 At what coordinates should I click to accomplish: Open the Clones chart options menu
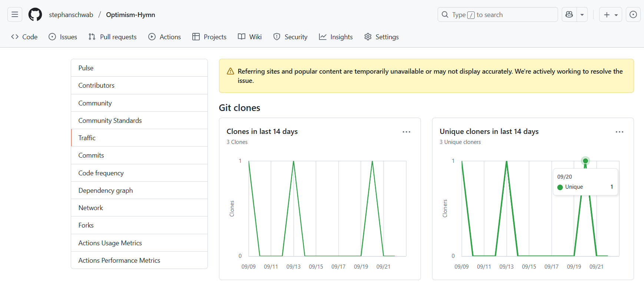click(406, 132)
